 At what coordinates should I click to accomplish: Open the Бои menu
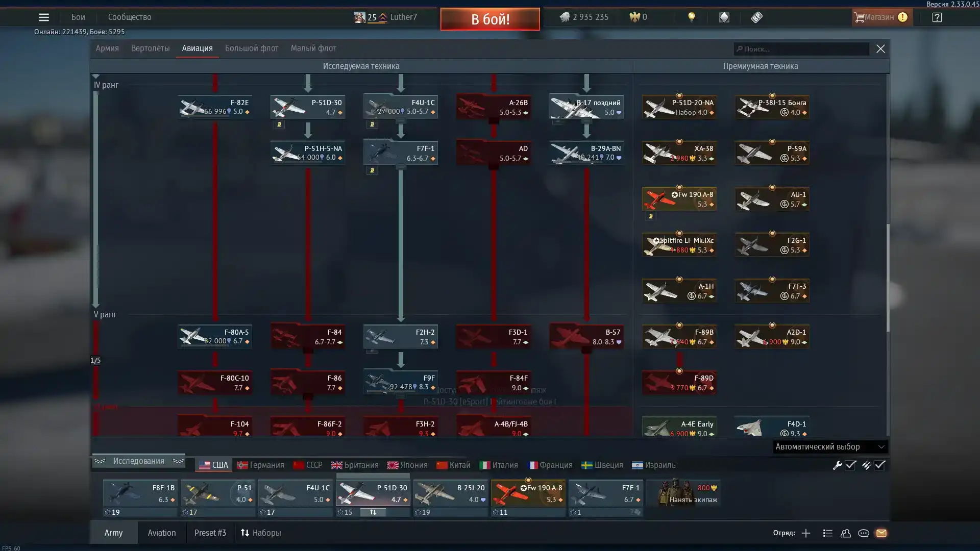(78, 17)
